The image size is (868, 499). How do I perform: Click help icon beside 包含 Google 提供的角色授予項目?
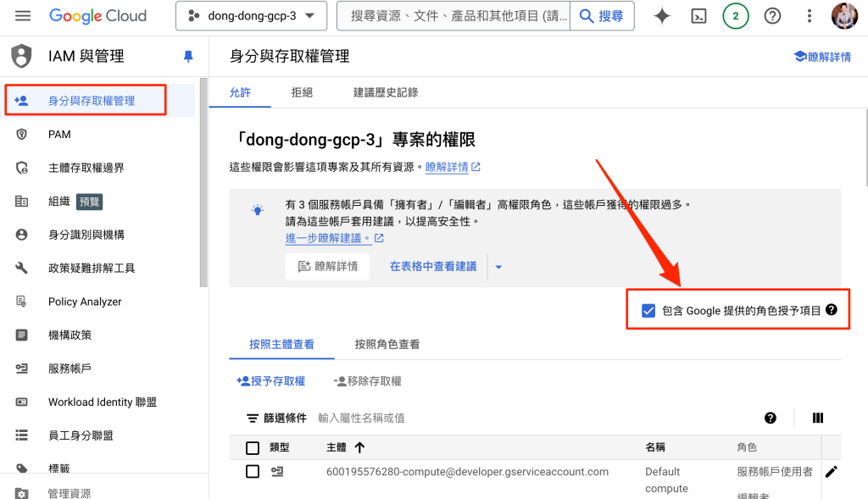pyautogui.click(x=831, y=310)
